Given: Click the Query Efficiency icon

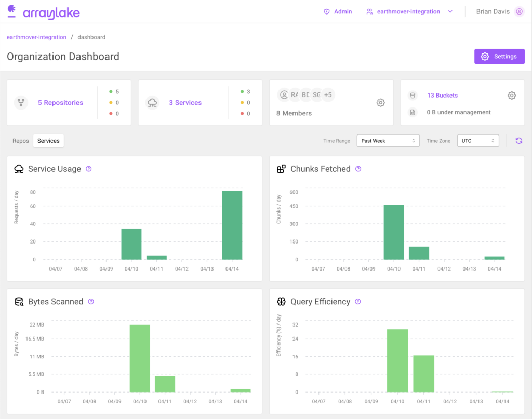Looking at the screenshot, I should [x=282, y=301].
